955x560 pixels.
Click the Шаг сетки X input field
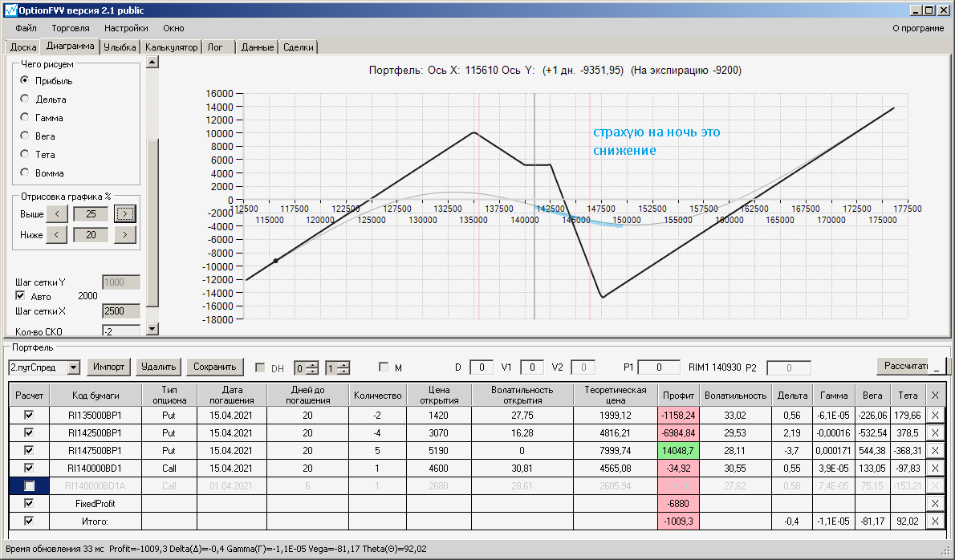120,311
